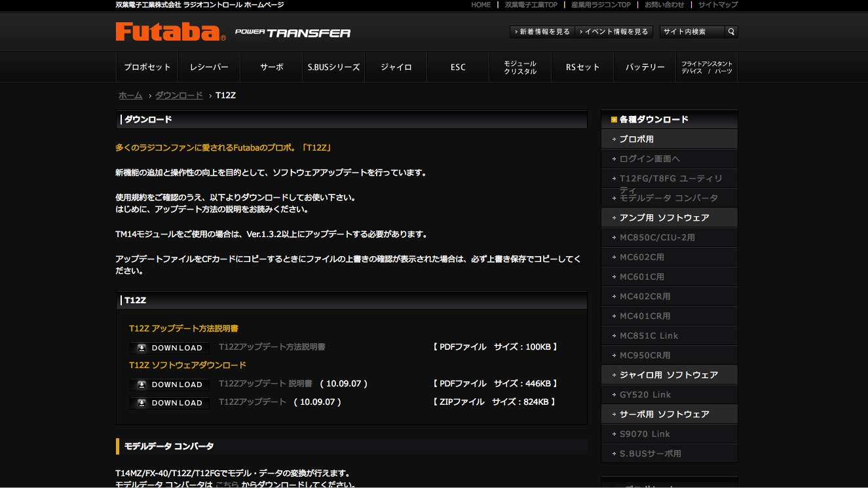The width and height of the screenshot is (868, 488).
Task: Open MC602C用 sidebar link
Action: (x=669, y=257)
